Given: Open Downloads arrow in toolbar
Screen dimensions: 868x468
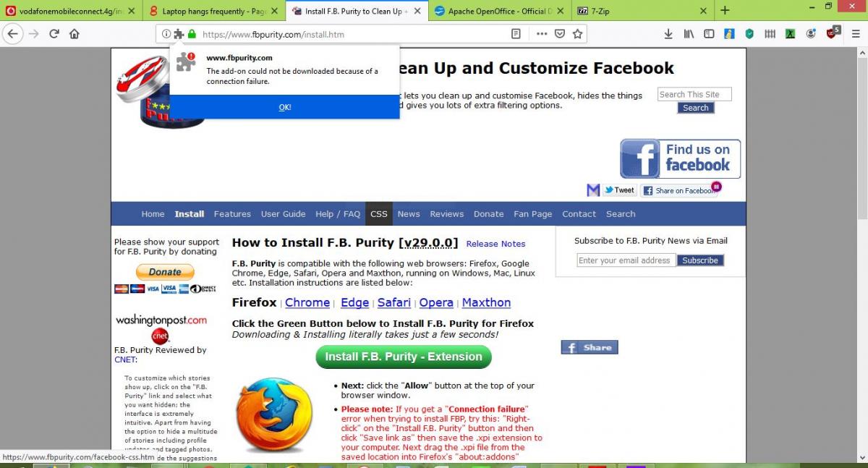Looking at the screenshot, I should [x=668, y=34].
